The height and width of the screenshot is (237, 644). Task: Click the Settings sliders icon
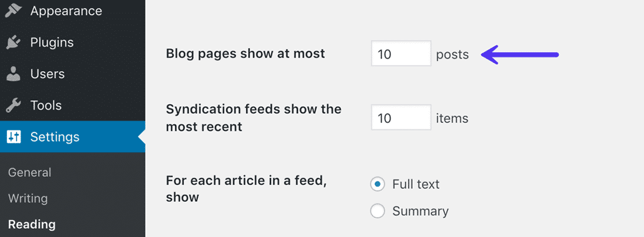click(13, 137)
